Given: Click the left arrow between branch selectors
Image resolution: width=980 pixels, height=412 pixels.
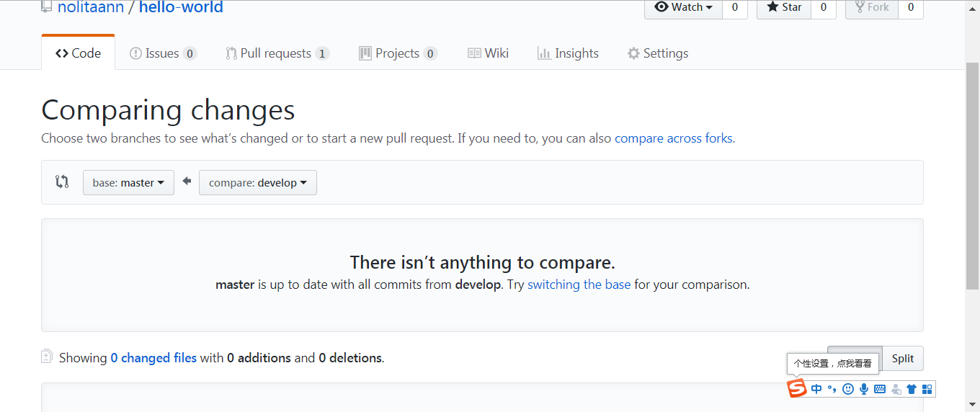Looking at the screenshot, I should coord(187,182).
